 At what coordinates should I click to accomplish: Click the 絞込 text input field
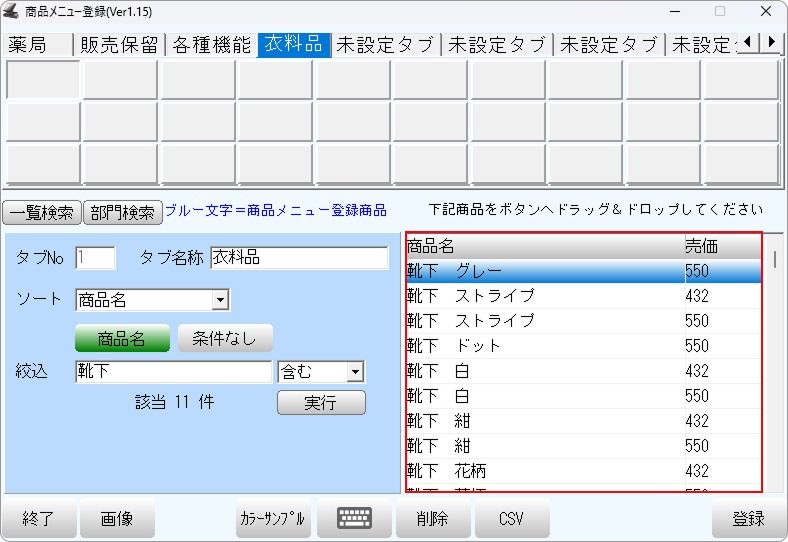point(173,372)
